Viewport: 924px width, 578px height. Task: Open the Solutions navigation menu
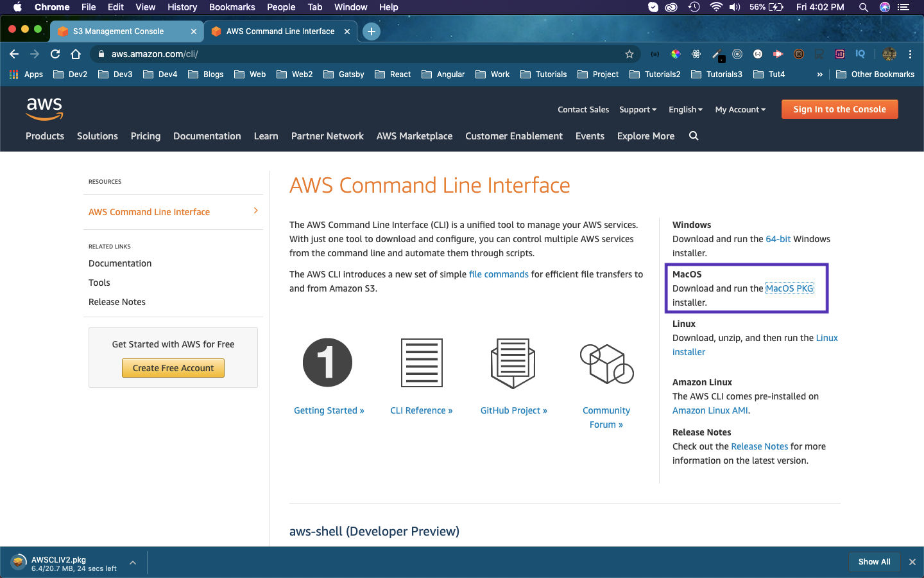tap(98, 136)
